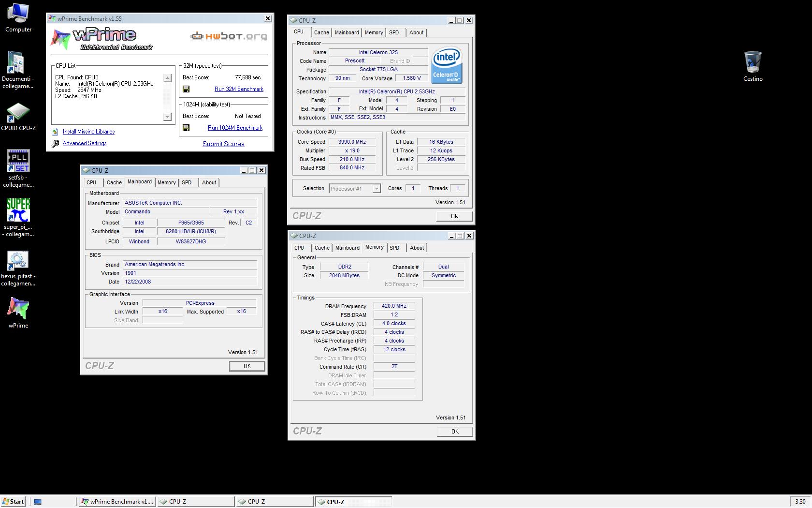Click the BIOS Date value 12/22/2008

tap(190, 282)
